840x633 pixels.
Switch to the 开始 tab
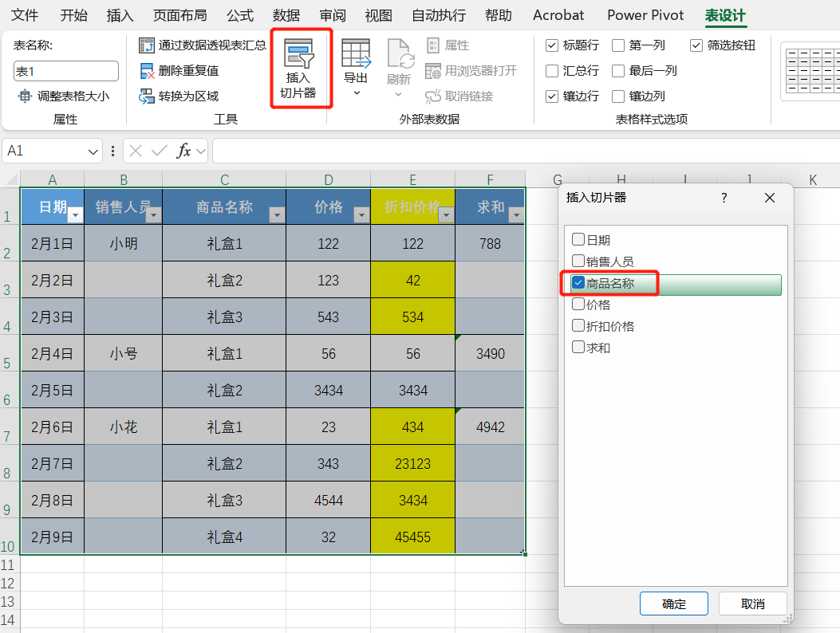click(x=74, y=15)
